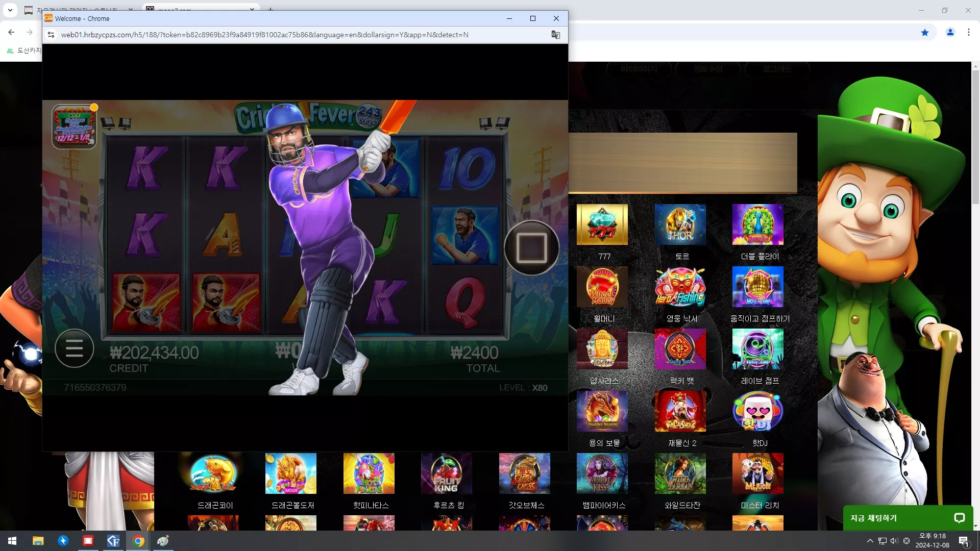
Task: Open the 더블 플라이 peacock game
Action: pyautogui.click(x=758, y=224)
